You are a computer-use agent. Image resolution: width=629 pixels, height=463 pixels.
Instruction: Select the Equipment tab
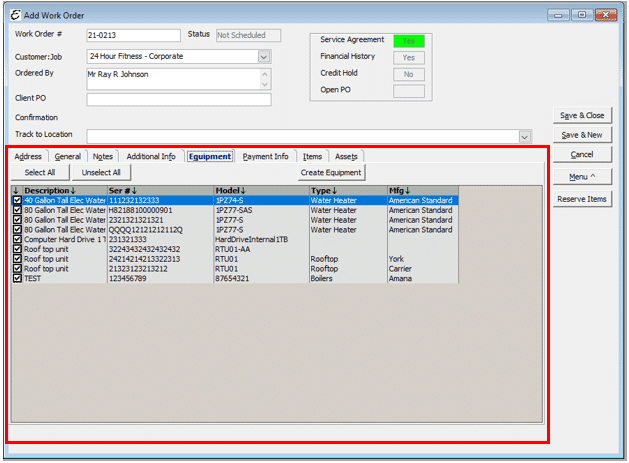210,156
